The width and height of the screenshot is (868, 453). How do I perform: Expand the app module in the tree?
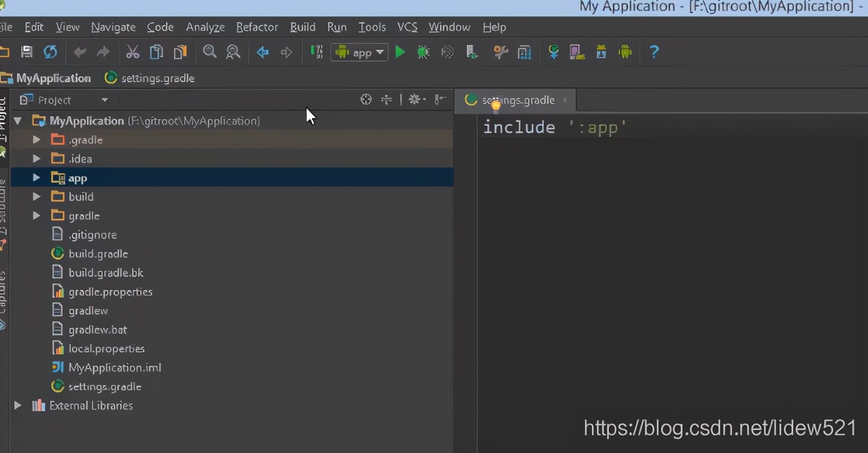[x=37, y=178]
